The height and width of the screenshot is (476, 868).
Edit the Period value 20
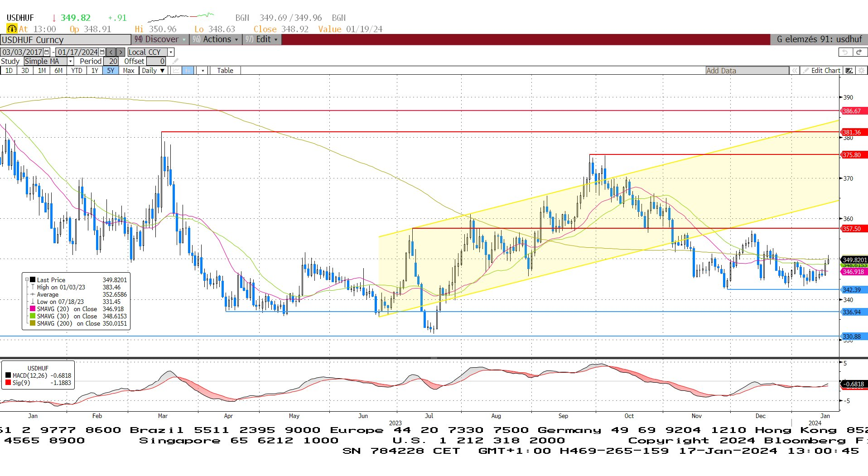(x=111, y=61)
